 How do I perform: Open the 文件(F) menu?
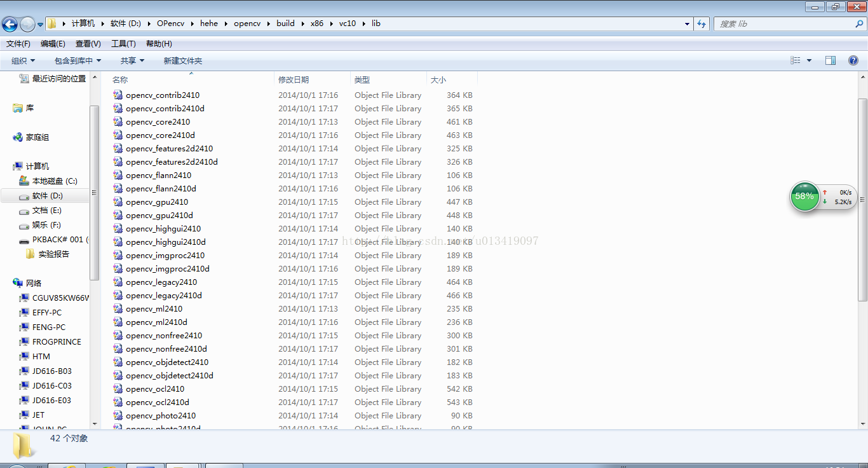18,44
